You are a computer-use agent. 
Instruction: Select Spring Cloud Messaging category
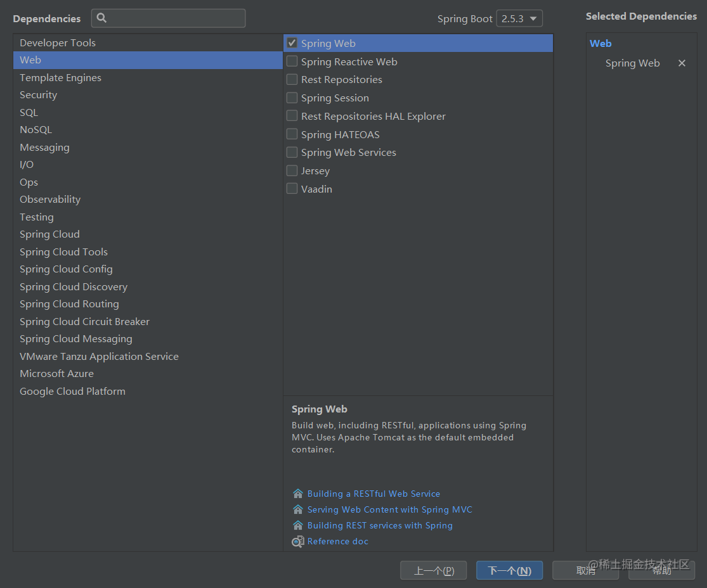(x=148, y=339)
